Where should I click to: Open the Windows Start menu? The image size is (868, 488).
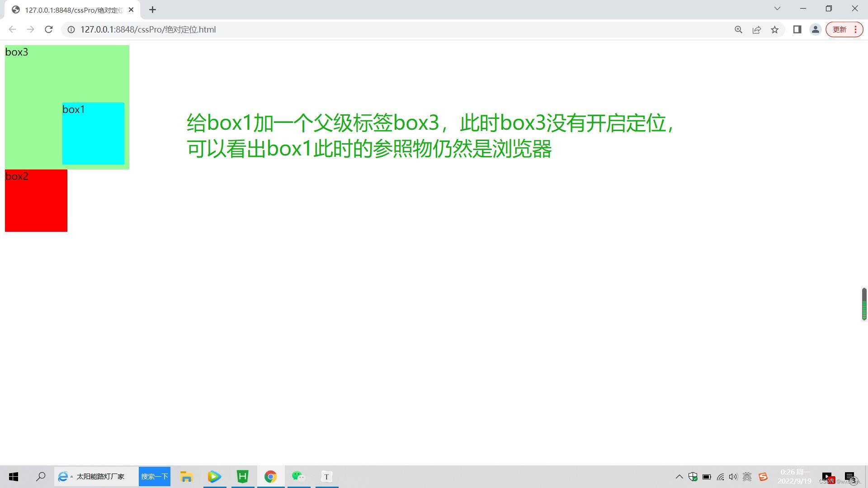click(x=14, y=476)
